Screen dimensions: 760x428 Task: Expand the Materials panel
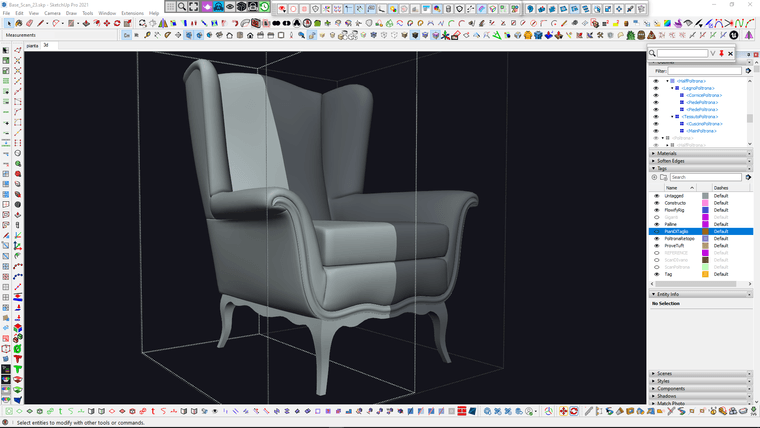(666, 153)
